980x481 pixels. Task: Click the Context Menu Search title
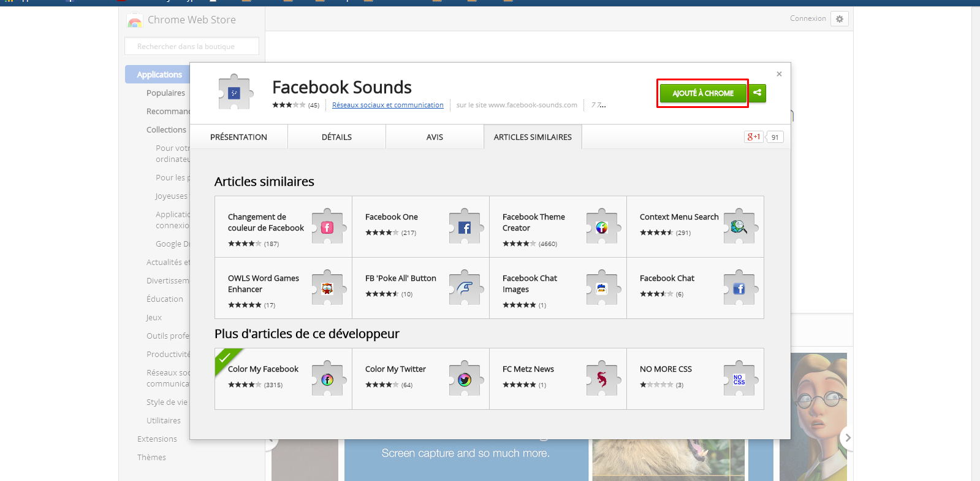pyautogui.click(x=679, y=217)
